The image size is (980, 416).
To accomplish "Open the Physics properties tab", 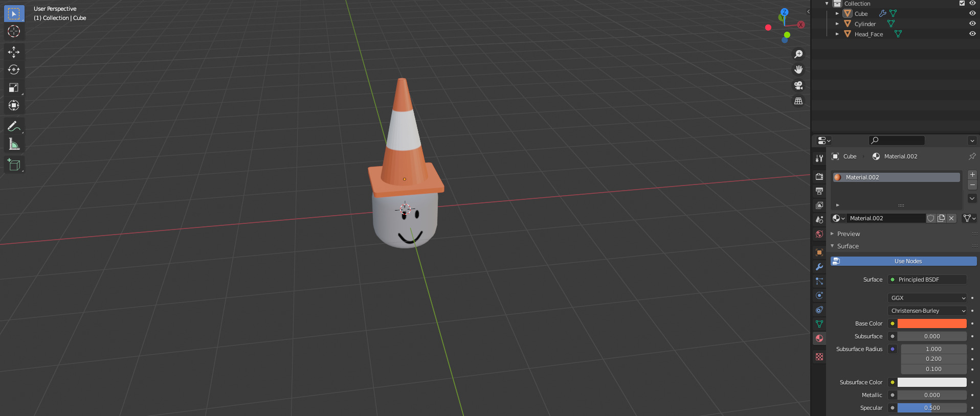I will click(x=819, y=295).
